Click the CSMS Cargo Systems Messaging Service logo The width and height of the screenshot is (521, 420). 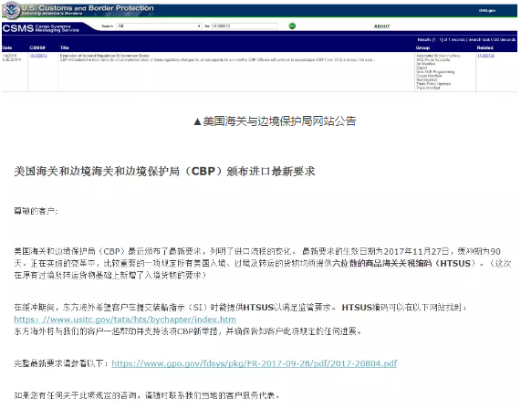click(x=40, y=28)
